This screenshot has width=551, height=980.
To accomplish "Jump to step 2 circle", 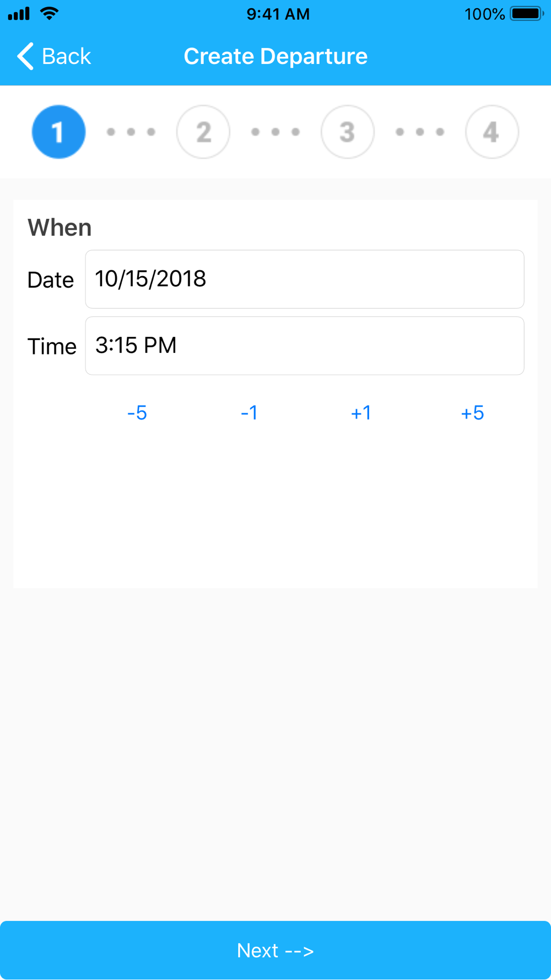I will pyautogui.click(x=203, y=132).
